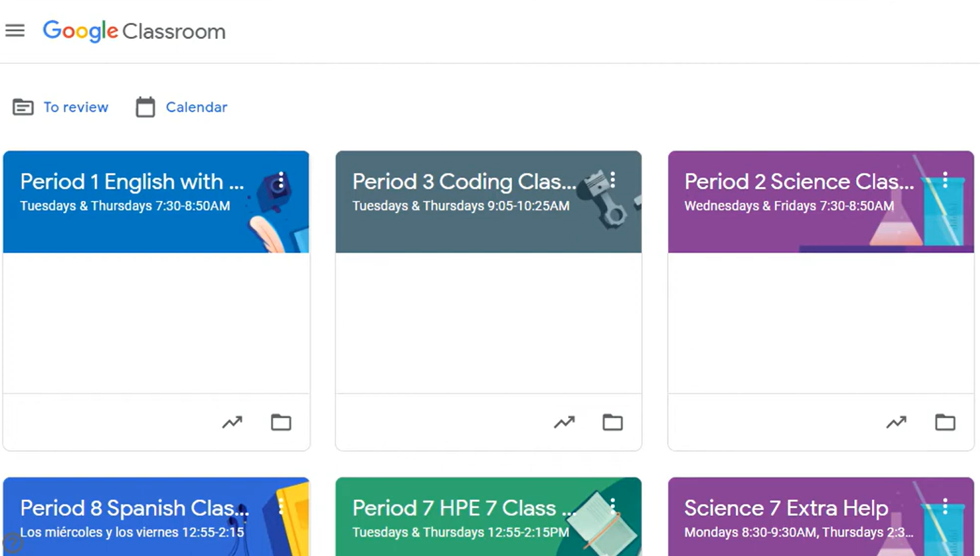Click 'Tuesdays & Thursdays 12:55-2:15PM' schedule text
The image size is (980, 556).
[x=461, y=532]
